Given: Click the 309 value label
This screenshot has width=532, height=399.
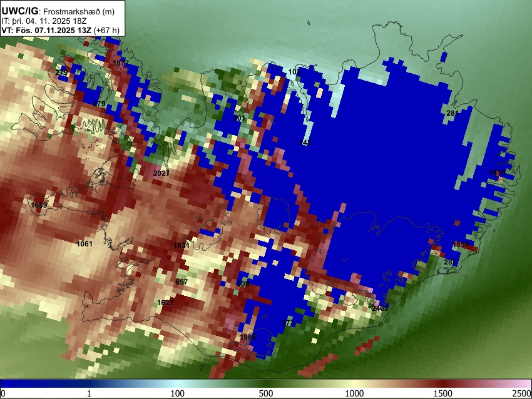Looking at the screenshot, I should [x=243, y=284].
